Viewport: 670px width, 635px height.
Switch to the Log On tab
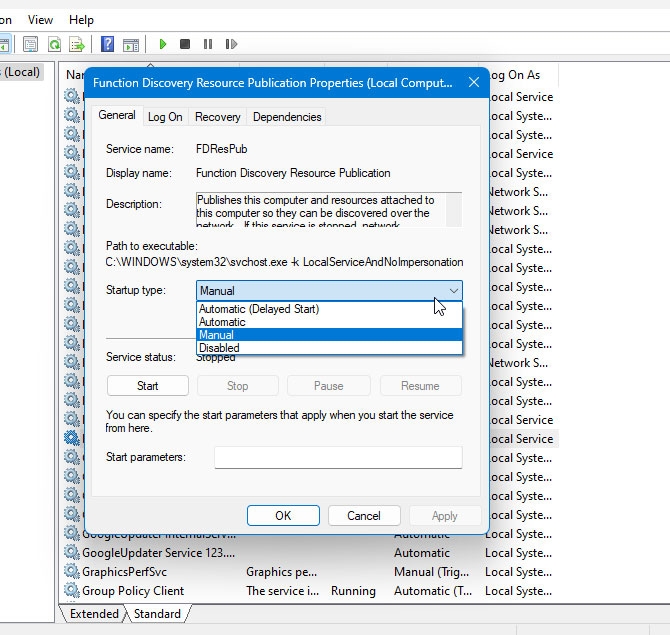(165, 117)
